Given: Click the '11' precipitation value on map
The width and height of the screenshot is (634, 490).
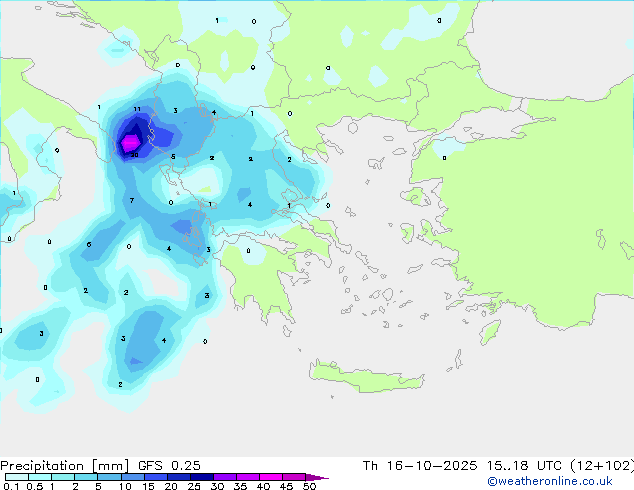Looking at the screenshot, I should 137,109.
